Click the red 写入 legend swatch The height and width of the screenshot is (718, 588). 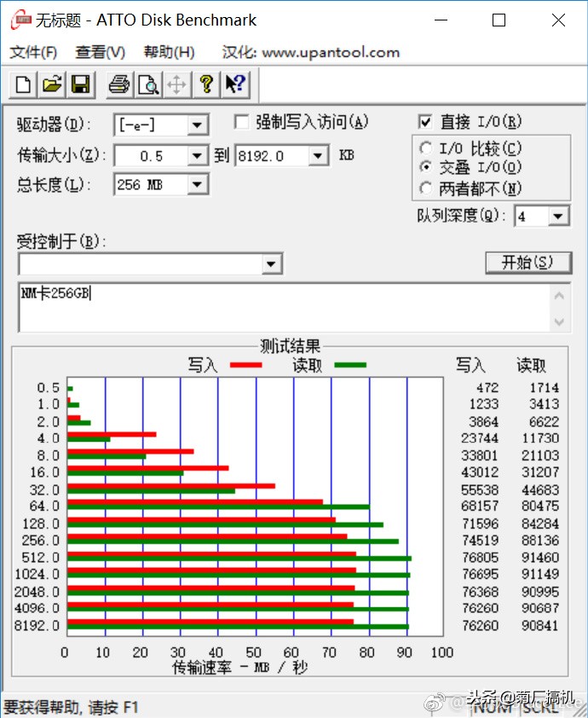246,365
